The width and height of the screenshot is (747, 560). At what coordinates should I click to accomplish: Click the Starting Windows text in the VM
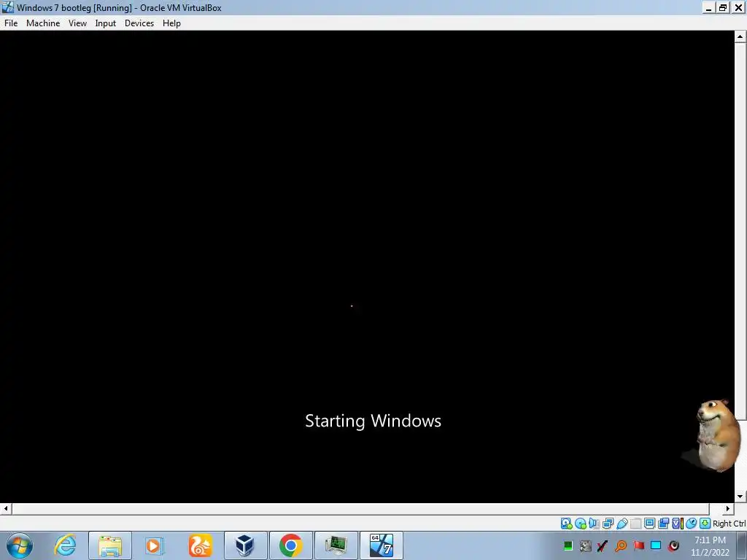pyautogui.click(x=373, y=421)
